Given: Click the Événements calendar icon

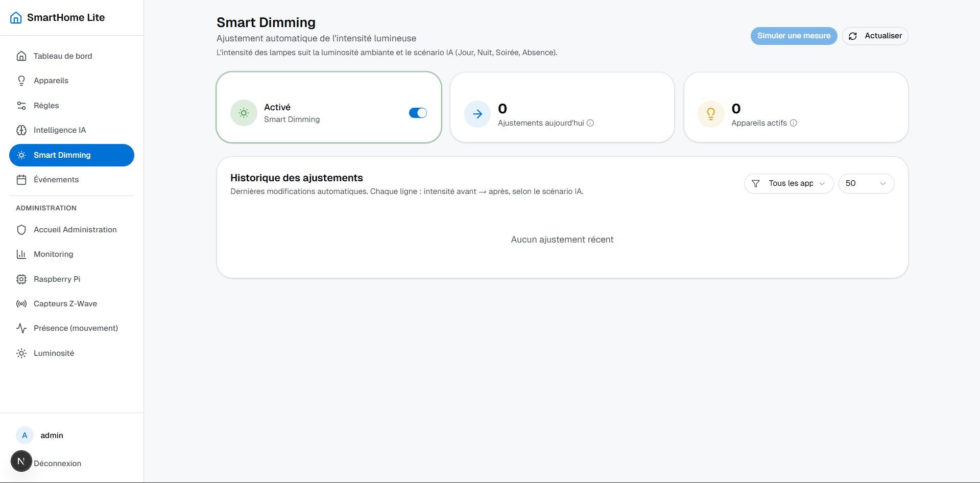Looking at the screenshot, I should tap(21, 179).
